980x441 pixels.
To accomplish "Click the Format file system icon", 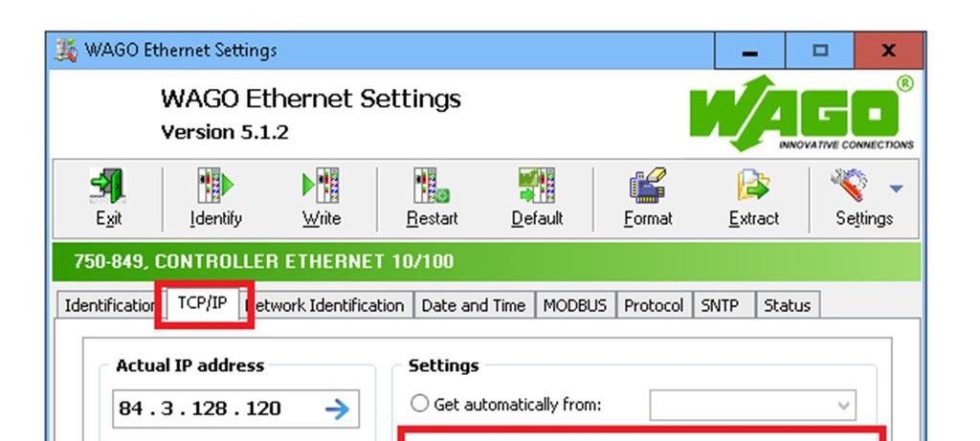I will tap(648, 187).
